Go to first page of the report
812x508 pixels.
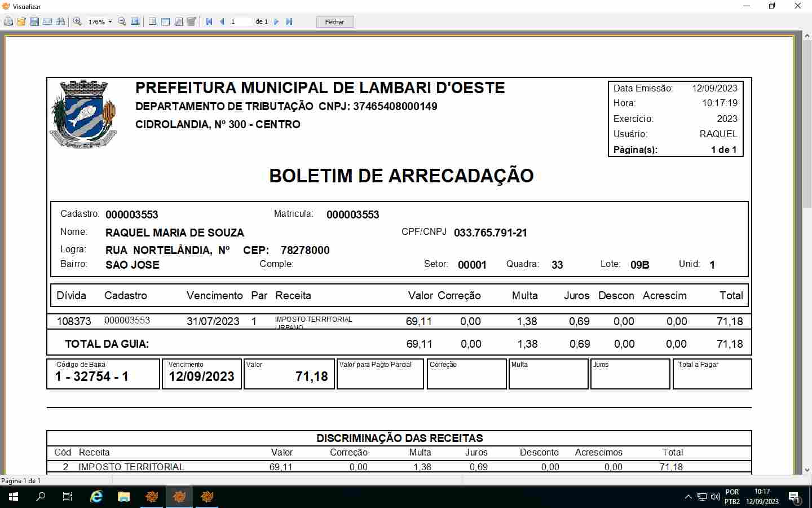209,22
